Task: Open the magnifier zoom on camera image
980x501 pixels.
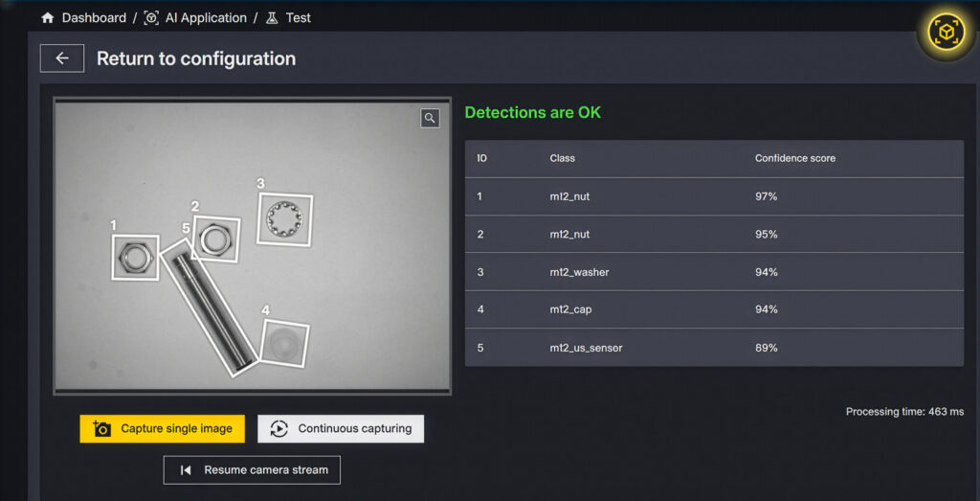Action: click(430, 118)
